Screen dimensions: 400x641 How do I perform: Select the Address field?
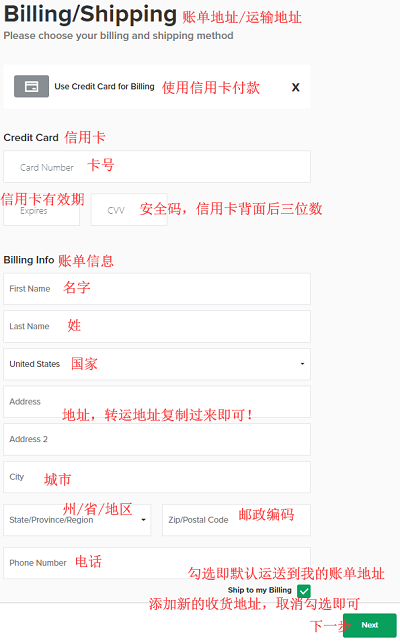click(x=157, y=401)
